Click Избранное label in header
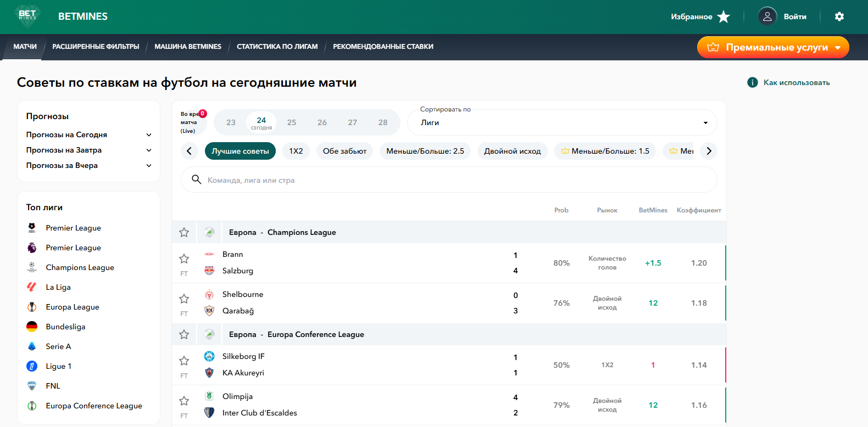Image resolution: width=868 pixels, height=427 pixels. point(692,16)
